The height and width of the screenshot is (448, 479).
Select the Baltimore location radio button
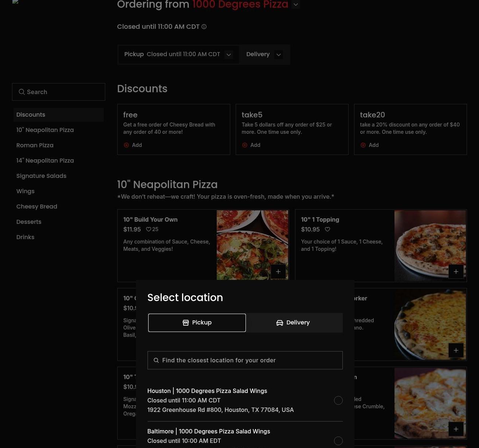tap(338, 441)
